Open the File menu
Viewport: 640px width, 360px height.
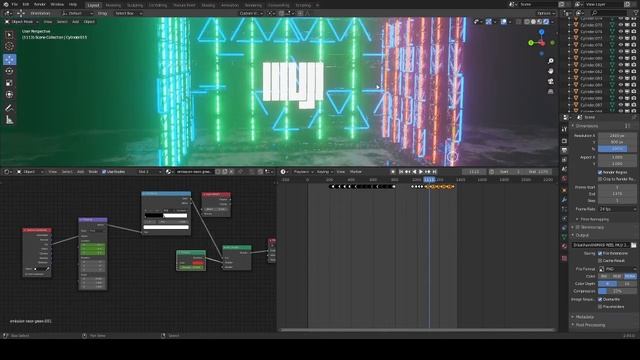[14, 4]
